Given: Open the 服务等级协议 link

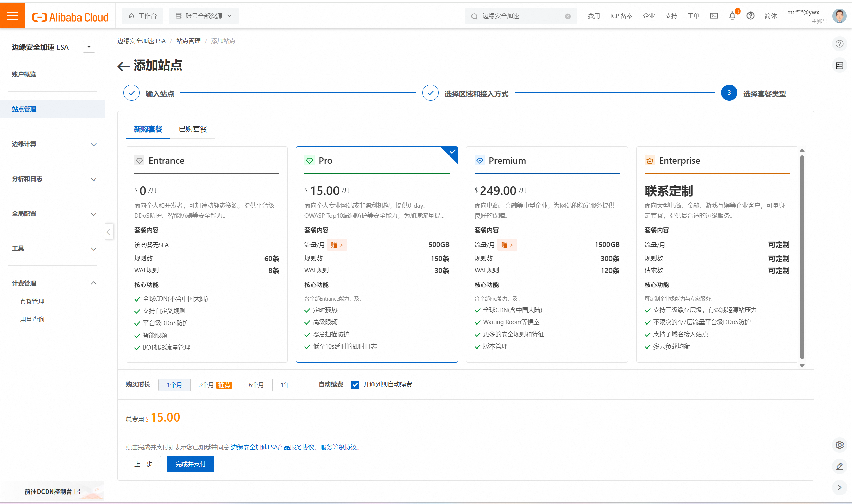Looking at the screenshot, I should tap(339, 447).
